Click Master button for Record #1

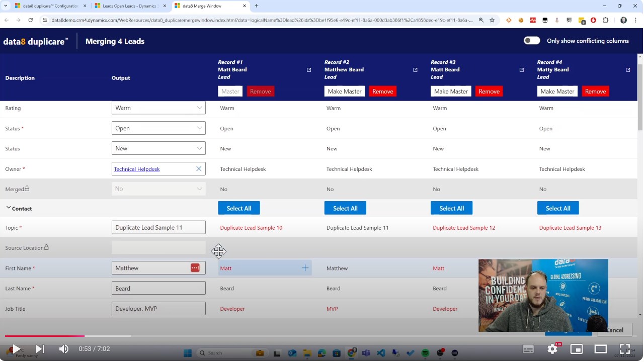(x=230, y=91)
